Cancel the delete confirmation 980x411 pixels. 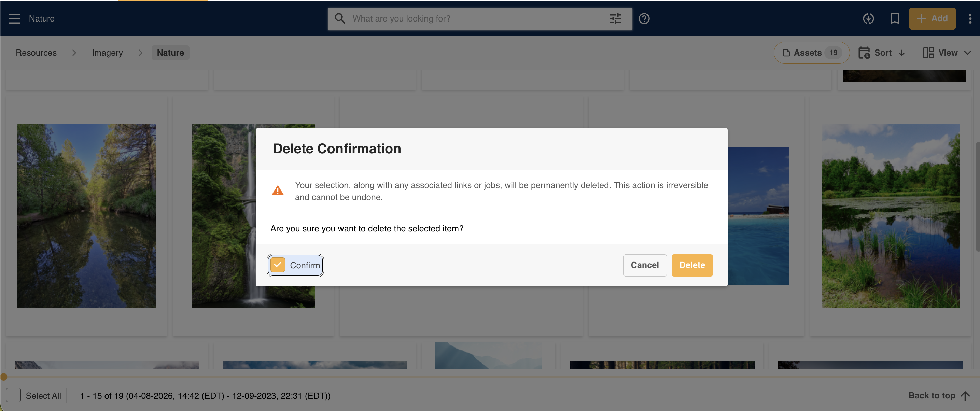click(644, 265)
